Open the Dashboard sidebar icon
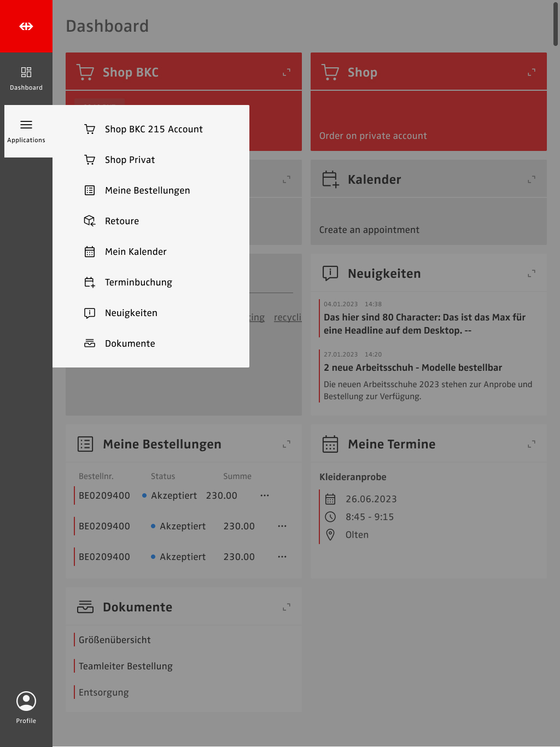 pos(26,72)
